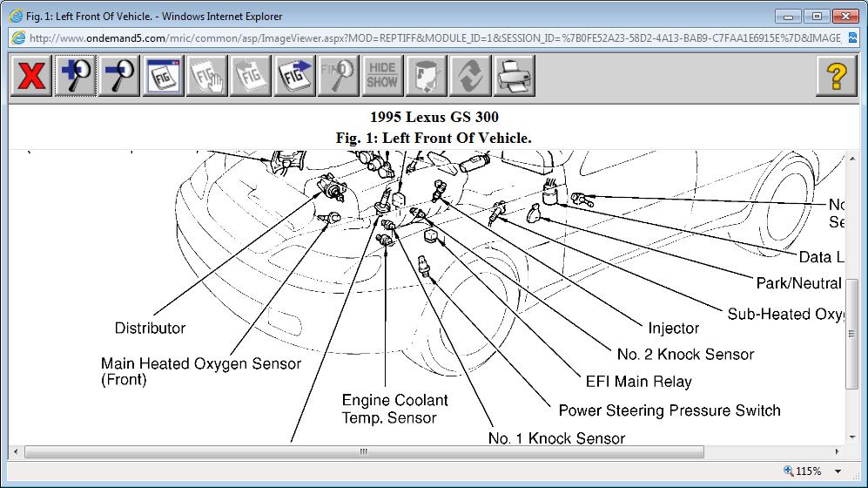Click the vertical scrollbar down arrow
868x488 pixels.
pos(852,437)
